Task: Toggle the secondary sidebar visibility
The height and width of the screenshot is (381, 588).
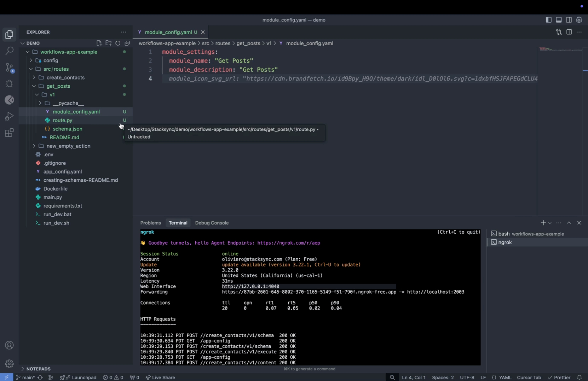Action: point(569,20)
